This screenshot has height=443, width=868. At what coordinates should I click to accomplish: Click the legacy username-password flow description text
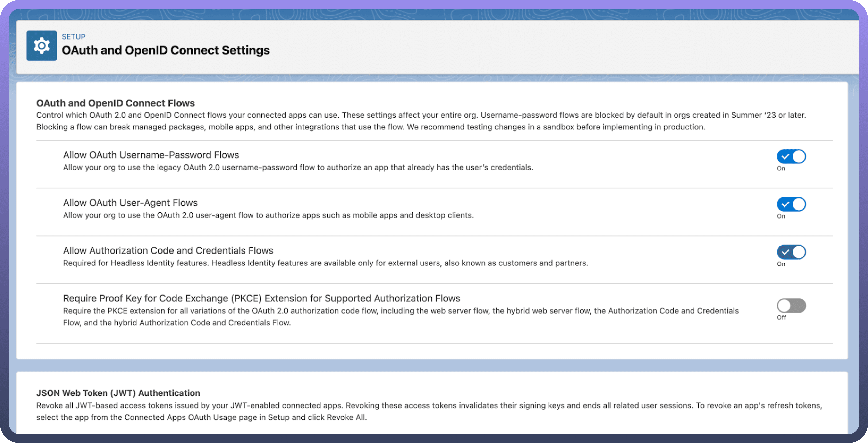[298, 168]
